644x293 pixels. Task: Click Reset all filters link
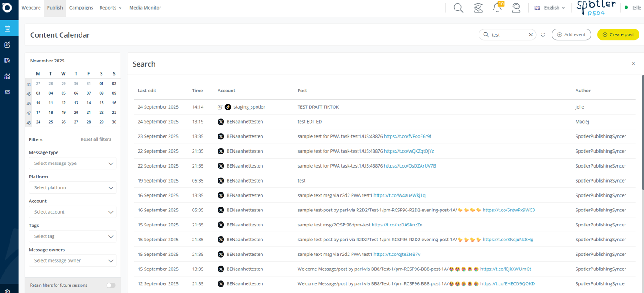click(x=96, y=139)
